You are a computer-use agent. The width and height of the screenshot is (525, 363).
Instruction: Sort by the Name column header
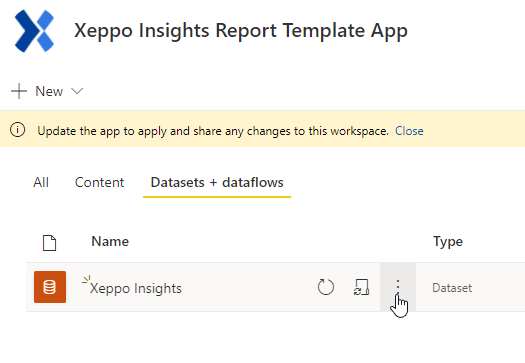tap(110, 241)
